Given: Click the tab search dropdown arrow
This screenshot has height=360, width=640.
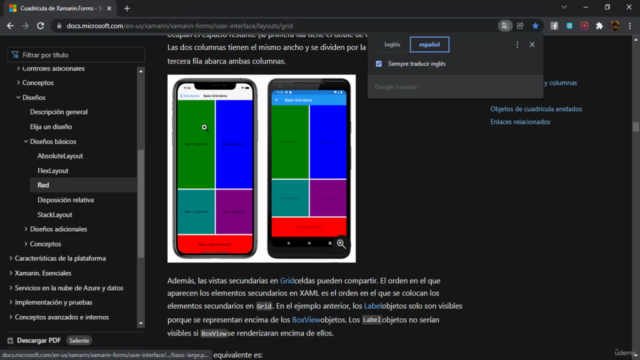Looking at the screenshot, I should click(564, 7).
